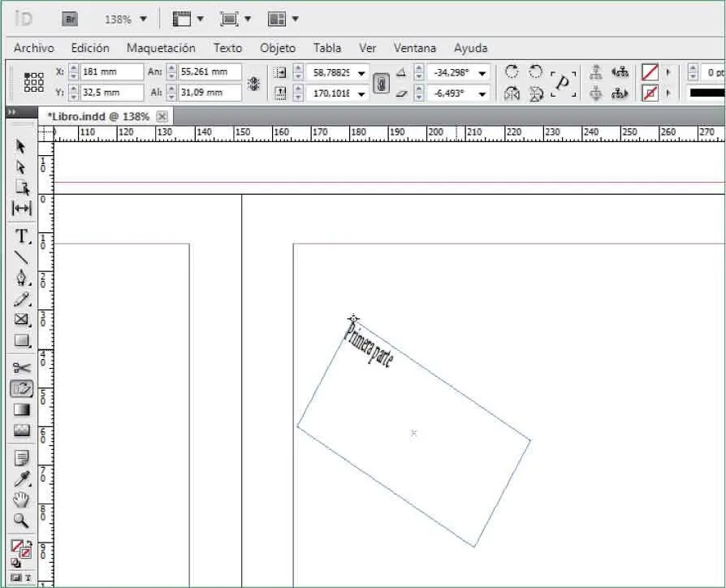This screenshot has width=726, height=588.
Task: Open the Objeto menu
Action: [x=278, y=49]
